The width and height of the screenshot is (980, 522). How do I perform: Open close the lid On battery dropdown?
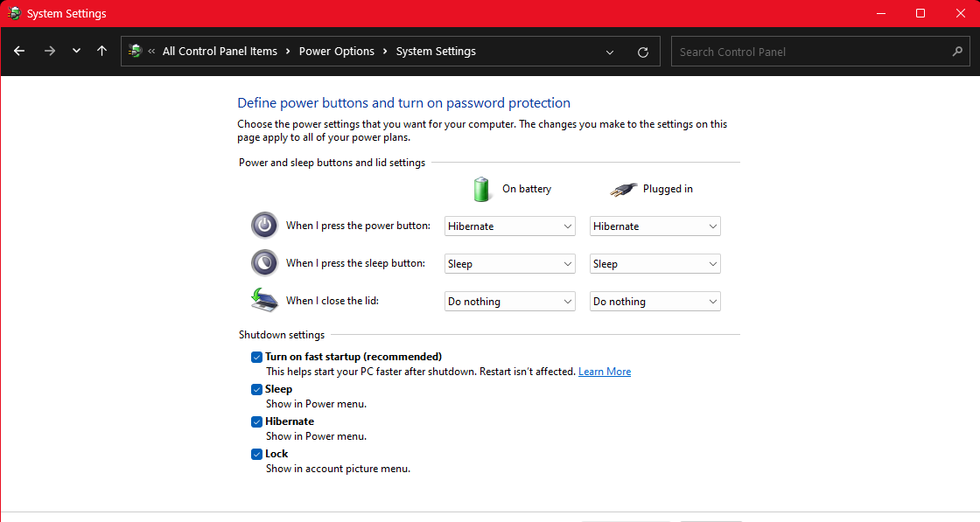pos(509,301)
